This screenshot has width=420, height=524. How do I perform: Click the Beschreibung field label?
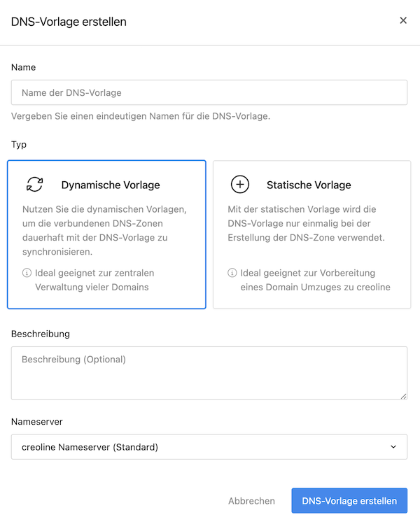click(x=41, y=334)
